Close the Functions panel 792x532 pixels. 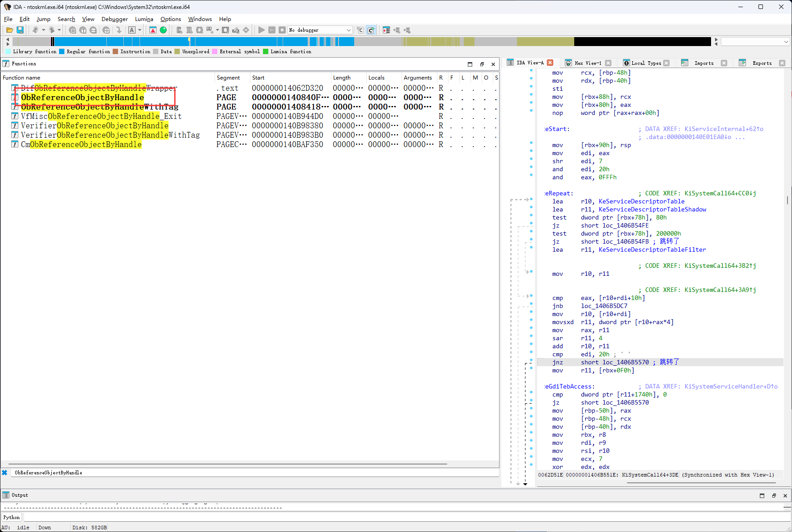tap(493, 64)
